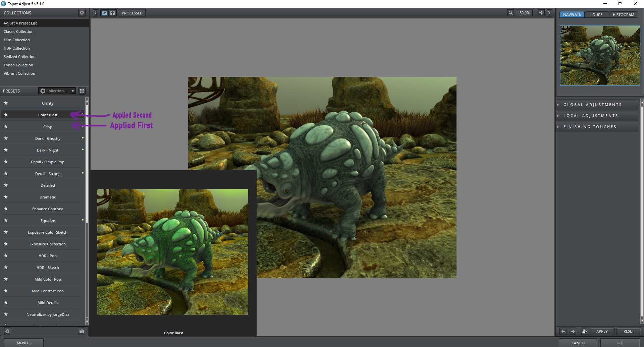Switch presets to grid view
The image size is (644, 347).
pyautogui.click(x=82, y=91)
